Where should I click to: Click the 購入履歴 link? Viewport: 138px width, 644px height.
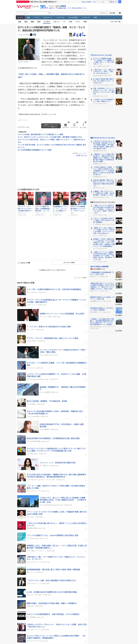[x=112, y=13]
